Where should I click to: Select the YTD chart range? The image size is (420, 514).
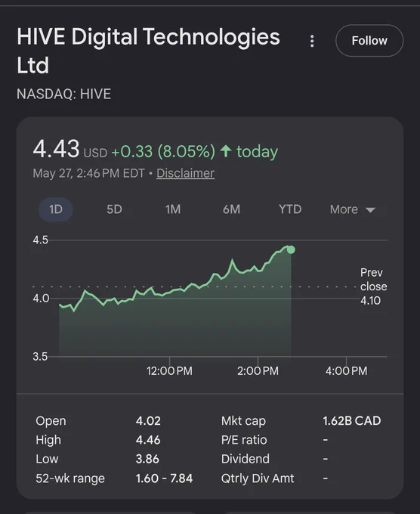290,209
